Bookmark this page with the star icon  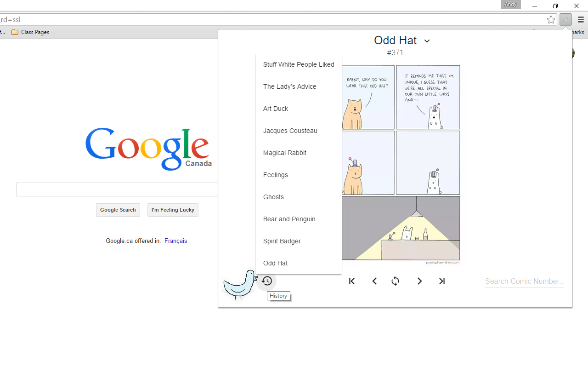click(551, 19)
